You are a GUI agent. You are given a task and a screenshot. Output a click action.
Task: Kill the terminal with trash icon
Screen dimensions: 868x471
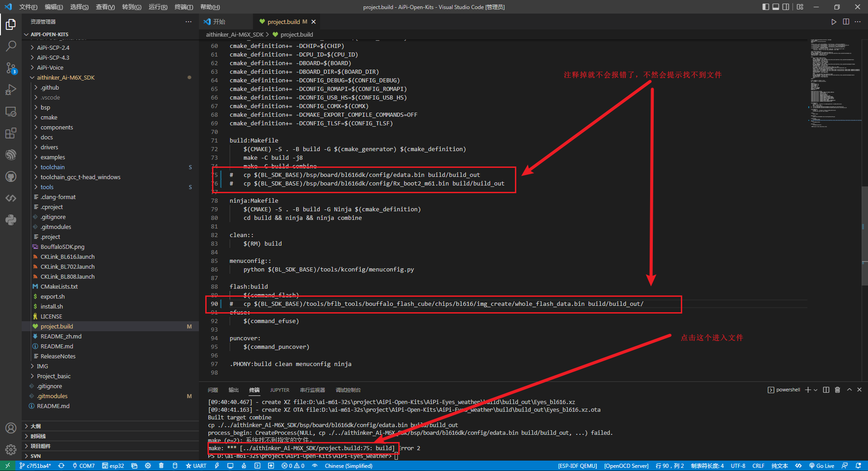click(837, 390)
